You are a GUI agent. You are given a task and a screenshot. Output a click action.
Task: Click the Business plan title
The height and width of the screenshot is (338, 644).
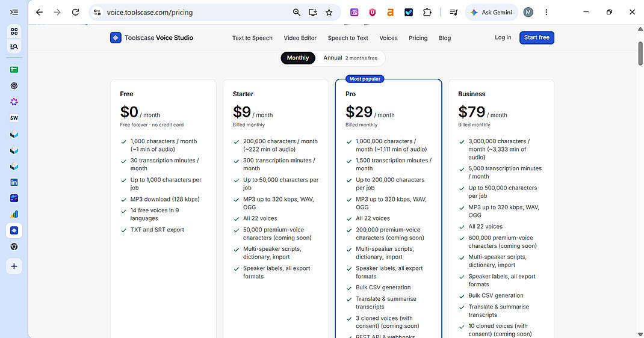[x=471, y=94]
